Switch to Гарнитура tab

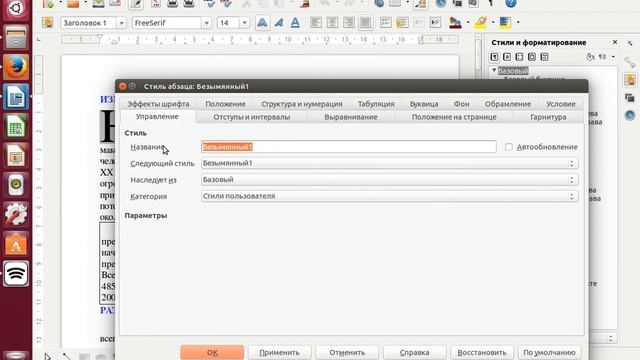tap(548, 117)
